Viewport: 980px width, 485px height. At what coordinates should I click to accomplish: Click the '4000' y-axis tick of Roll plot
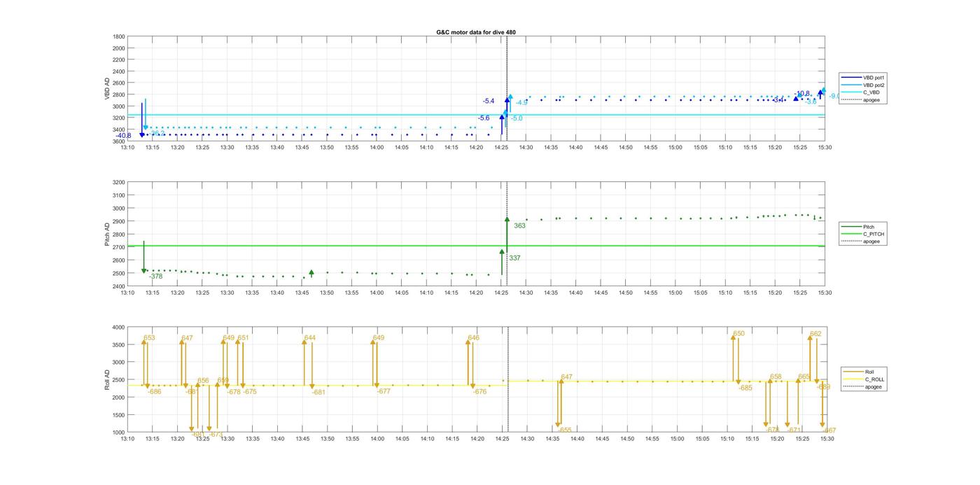click(119, 328)
